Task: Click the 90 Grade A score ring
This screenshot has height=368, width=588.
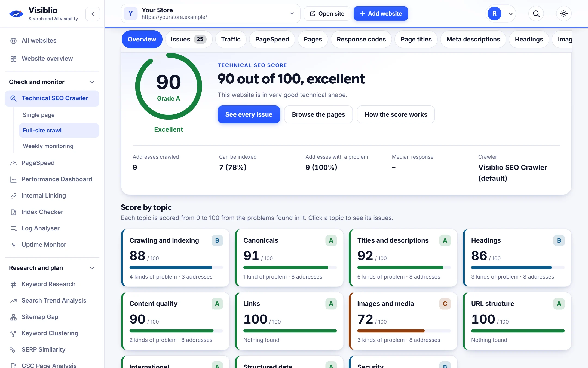Action: (x=169, y=86)
